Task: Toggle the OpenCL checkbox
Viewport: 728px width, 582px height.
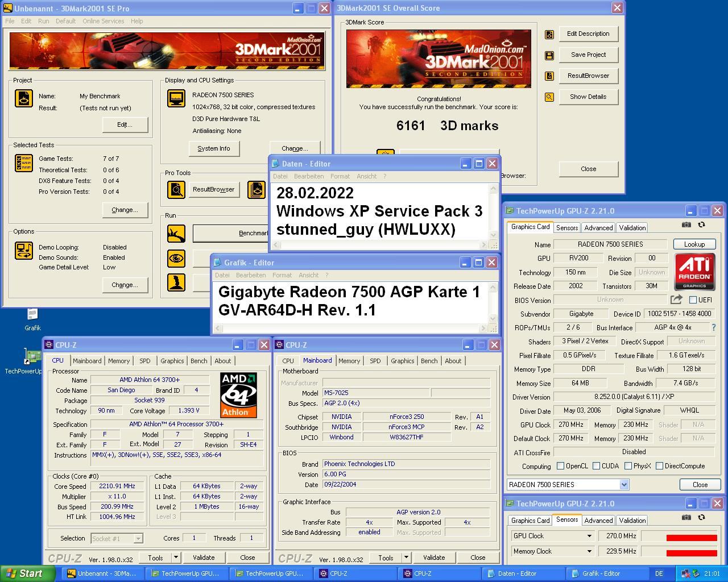Action: tap(560, 465)
